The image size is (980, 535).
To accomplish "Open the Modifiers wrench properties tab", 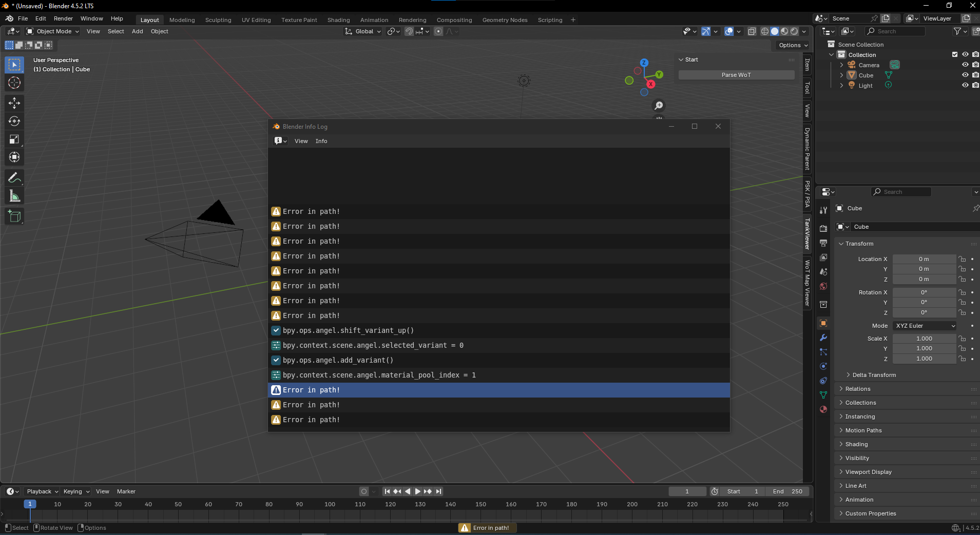I will pyautogui.click(x=823, y=338).
